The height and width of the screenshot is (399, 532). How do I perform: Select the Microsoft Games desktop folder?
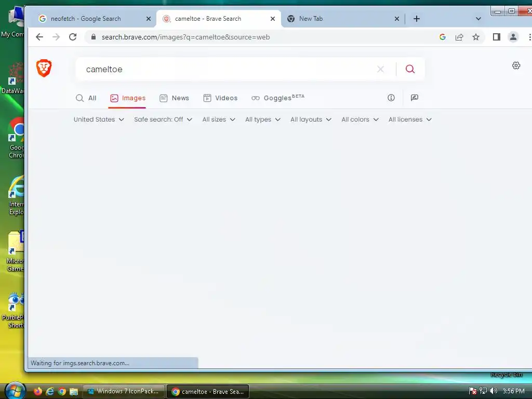[x=15, y=251]
